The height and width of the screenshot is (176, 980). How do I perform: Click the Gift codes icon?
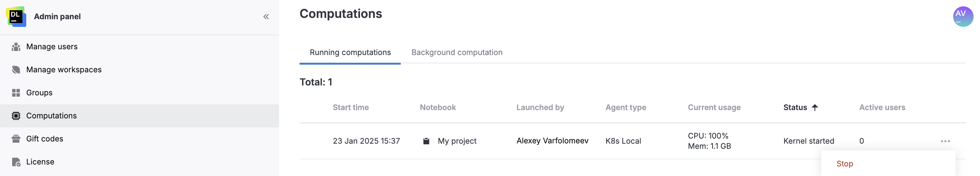point(16,139)
